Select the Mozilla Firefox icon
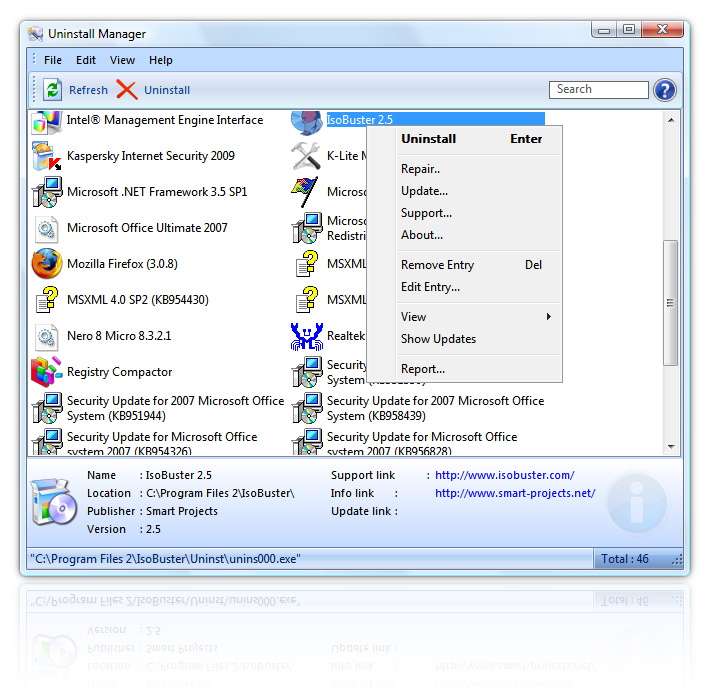This screenshot has height=699, width=709. point(47,264)
